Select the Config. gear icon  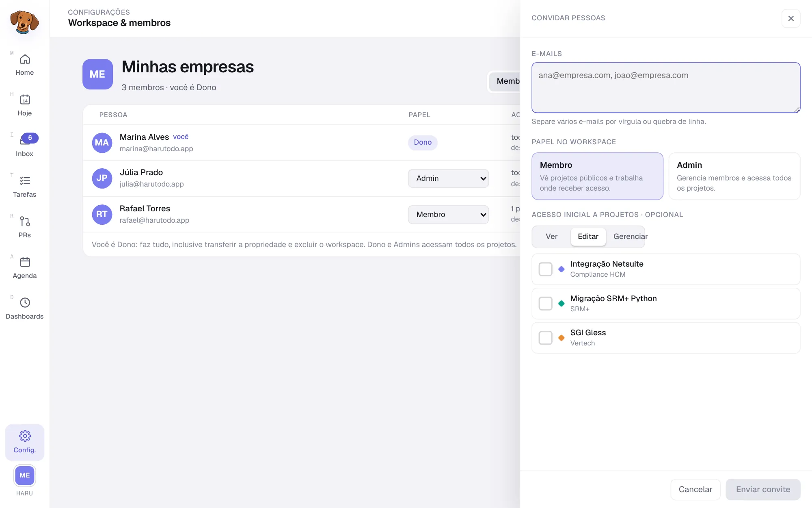25,442
